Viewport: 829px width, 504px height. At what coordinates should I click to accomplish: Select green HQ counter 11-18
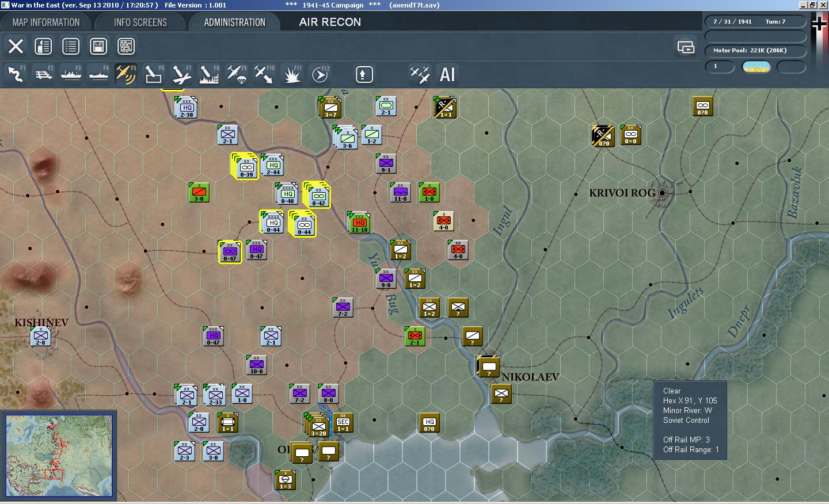[359, 222]
